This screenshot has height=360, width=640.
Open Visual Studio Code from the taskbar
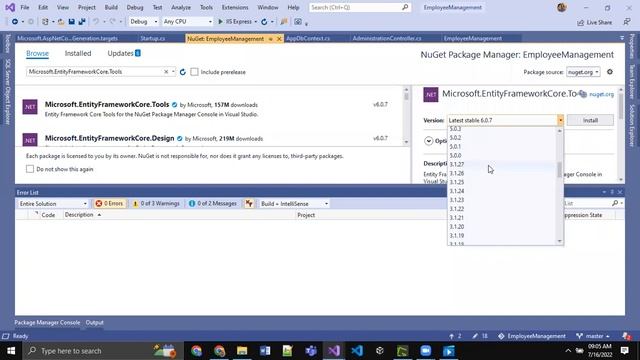[x=357, y=351]
